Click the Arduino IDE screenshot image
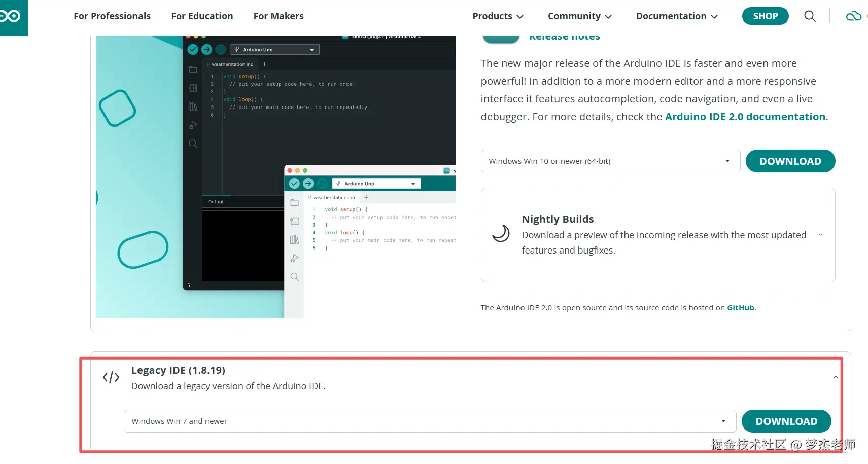Image resolution: width=868 pixels, height=464 pixels. (275, 177)
